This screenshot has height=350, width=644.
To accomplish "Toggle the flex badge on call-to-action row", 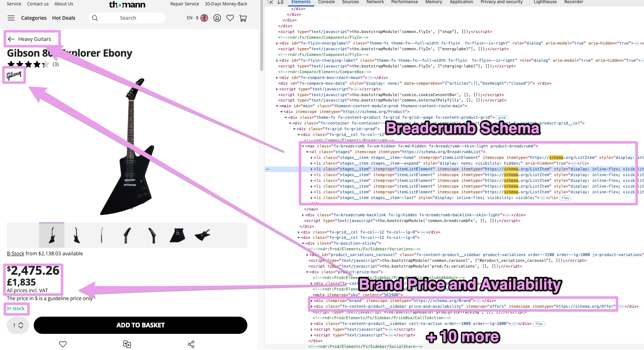I will (x=539, y=324).
